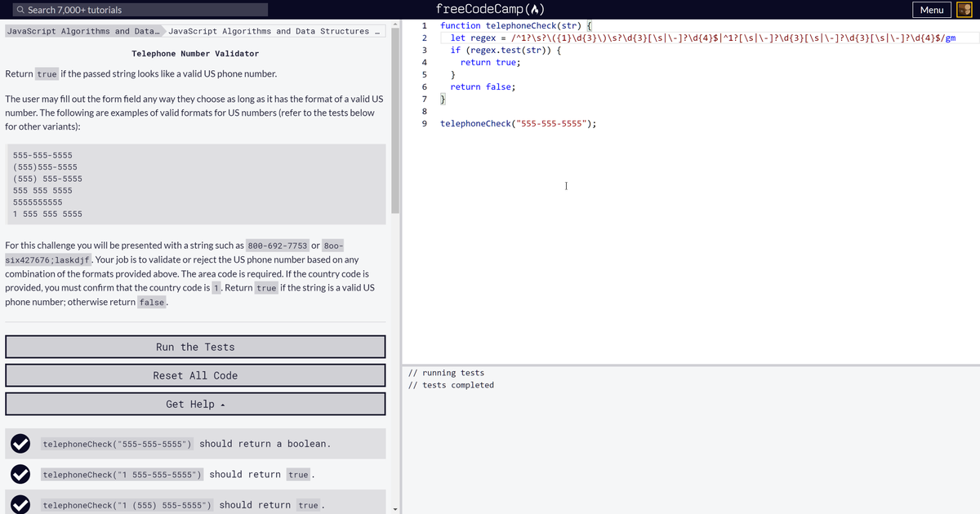
Task: Open the Menu button
Action: [931, 10]
